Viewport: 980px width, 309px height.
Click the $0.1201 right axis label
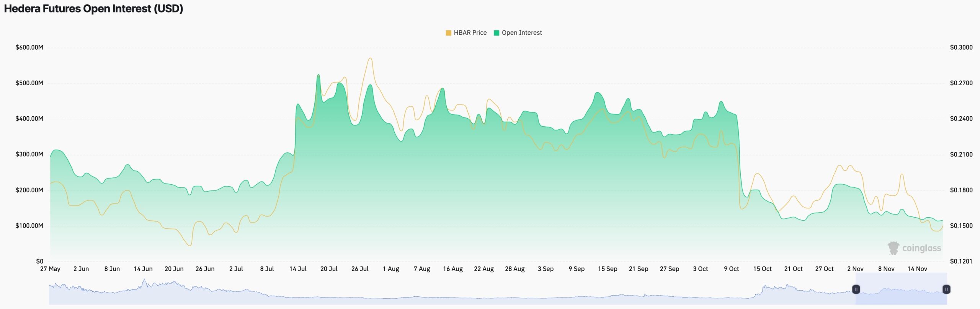coord(961,261)
